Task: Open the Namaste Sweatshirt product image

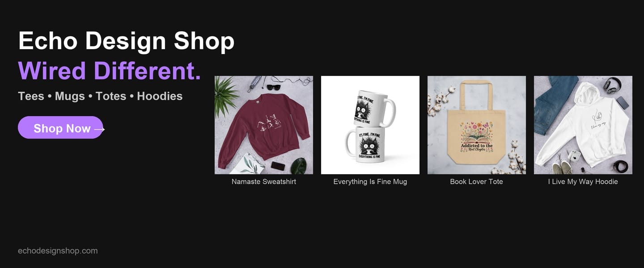Action: [x=264, y=125]
